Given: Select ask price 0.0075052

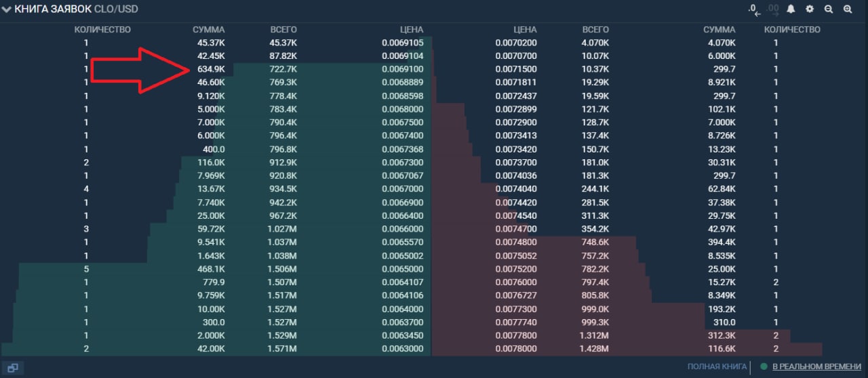Looking at the screenshot, I should click(516, 256).
